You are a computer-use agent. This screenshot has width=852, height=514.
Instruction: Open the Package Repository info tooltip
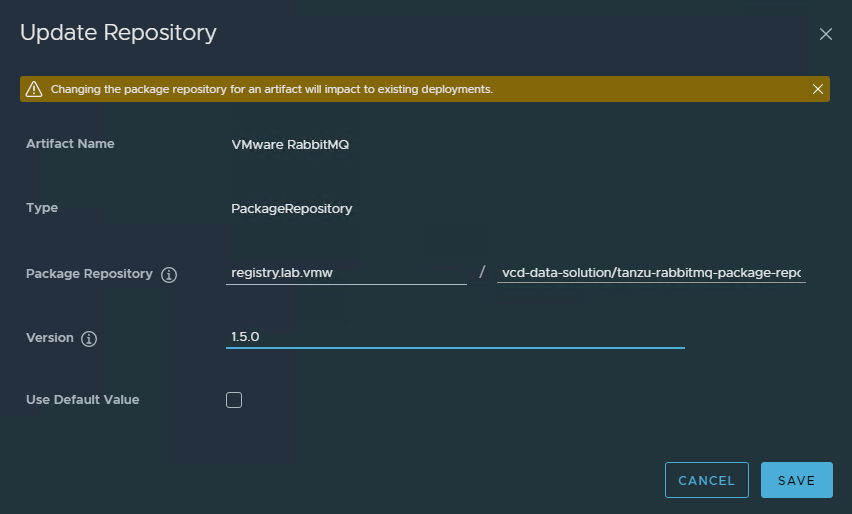tap(169, 275)
